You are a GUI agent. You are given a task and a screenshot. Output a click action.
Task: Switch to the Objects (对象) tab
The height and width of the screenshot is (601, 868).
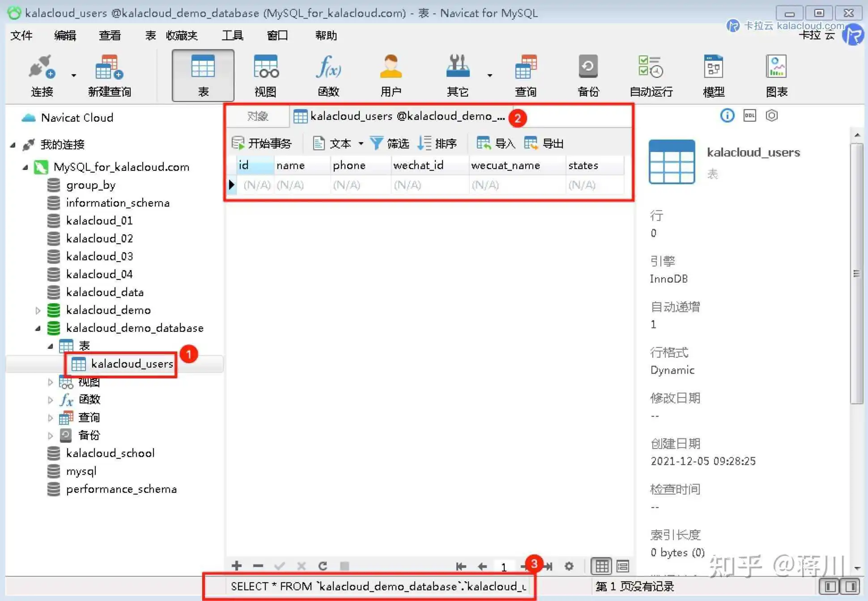258,116
